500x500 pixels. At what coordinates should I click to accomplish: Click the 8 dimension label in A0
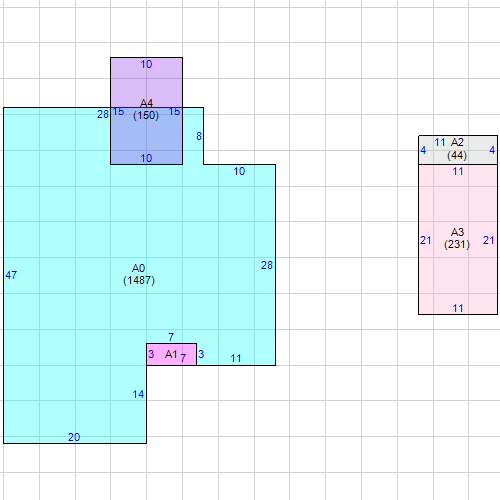[x=199, y=136]
